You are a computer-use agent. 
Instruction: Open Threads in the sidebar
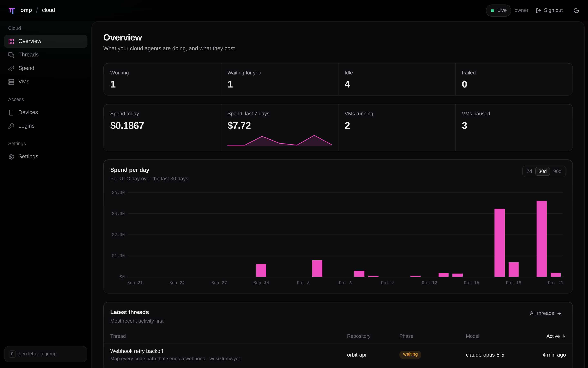(46, 55)
